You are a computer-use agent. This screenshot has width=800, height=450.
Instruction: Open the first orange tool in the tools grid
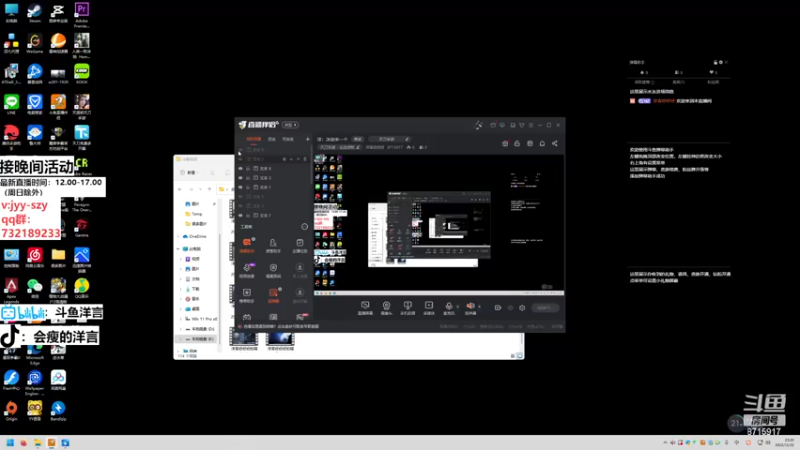click(x=247, y=244)
